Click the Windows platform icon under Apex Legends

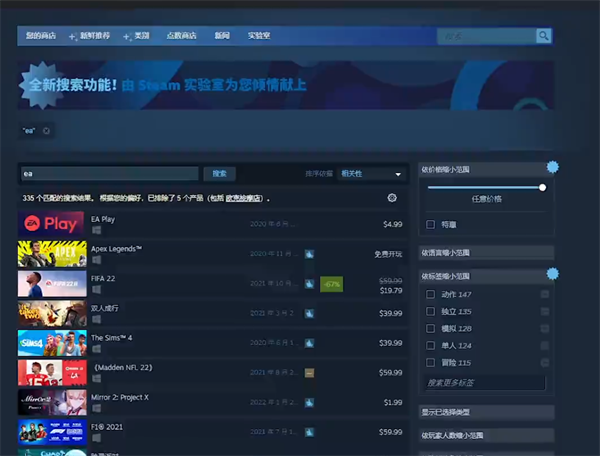pyautogui.click(x=96, y=260)
